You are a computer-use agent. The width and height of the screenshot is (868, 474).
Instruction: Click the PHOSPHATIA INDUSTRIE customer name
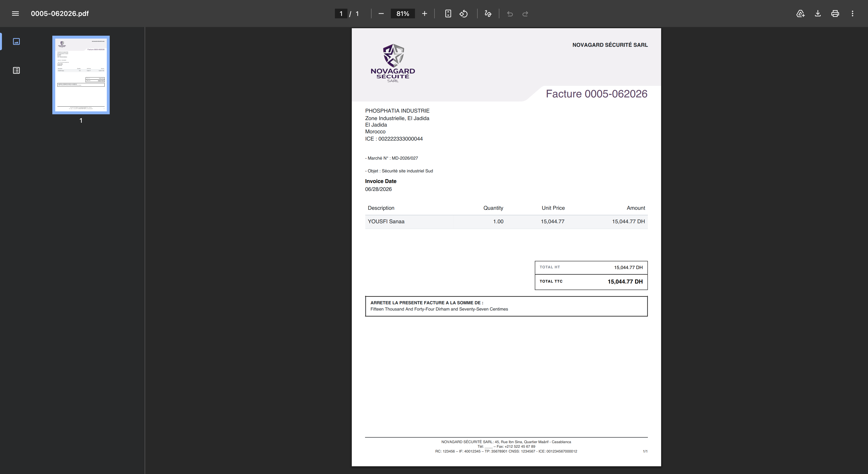click(397, 111)
